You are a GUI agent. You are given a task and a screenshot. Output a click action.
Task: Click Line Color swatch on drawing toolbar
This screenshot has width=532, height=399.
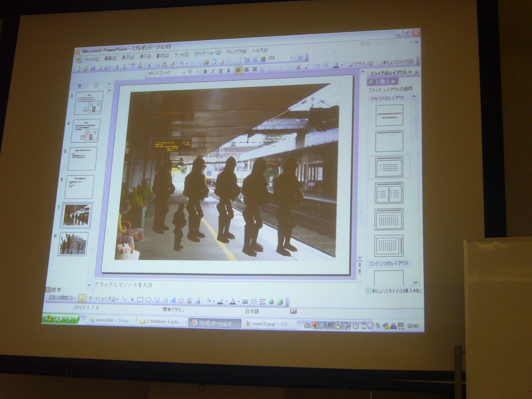pyautogui.click(x=220, y=301)
